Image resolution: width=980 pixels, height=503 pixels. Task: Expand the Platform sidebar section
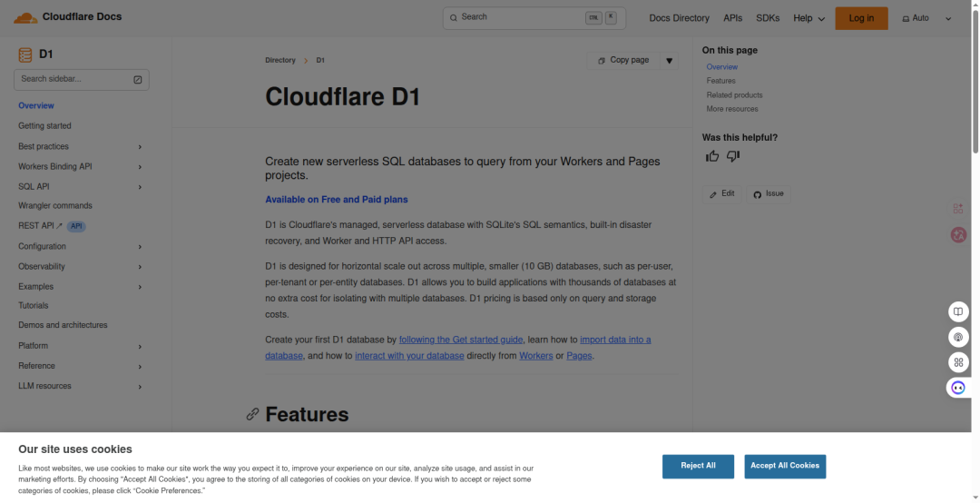[140, 347]
